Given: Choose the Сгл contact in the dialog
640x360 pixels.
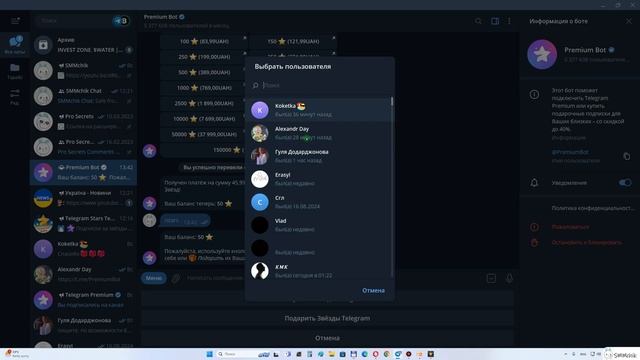Looking at the screenshot, I should pyautogui.click(x=318, y=202).
